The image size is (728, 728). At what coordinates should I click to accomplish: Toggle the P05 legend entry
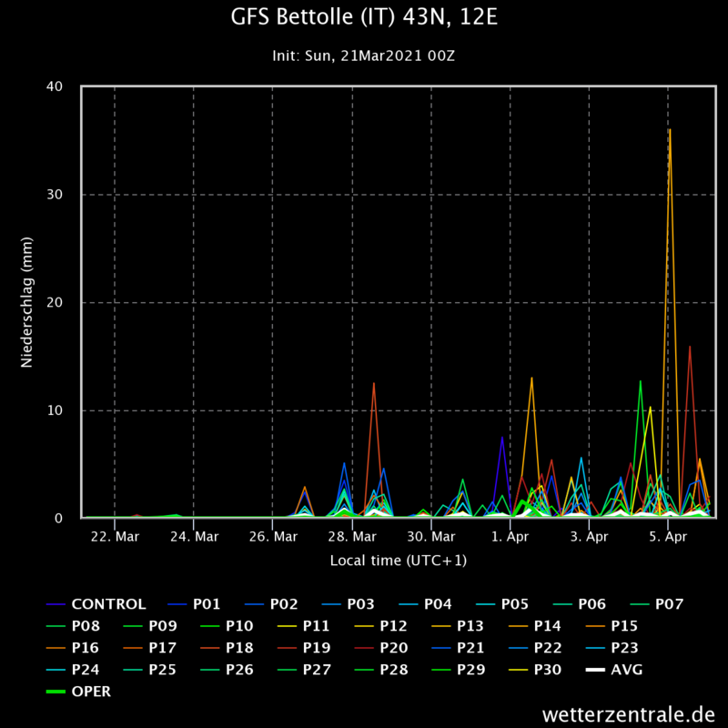[x=502, y=604]
